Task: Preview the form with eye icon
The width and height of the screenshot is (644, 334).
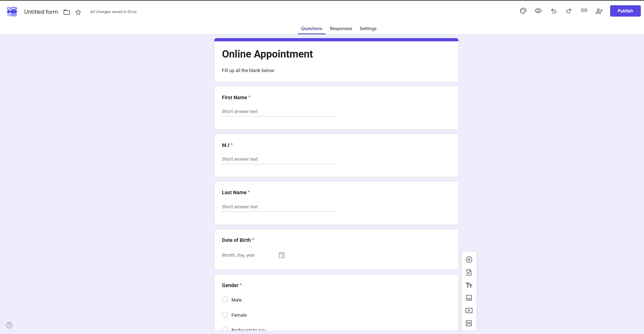Action: pyautogui.click(x=538, y=11)
